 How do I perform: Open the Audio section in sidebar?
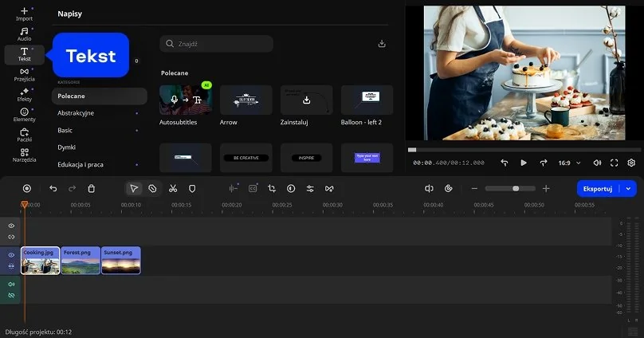[24, 33]
